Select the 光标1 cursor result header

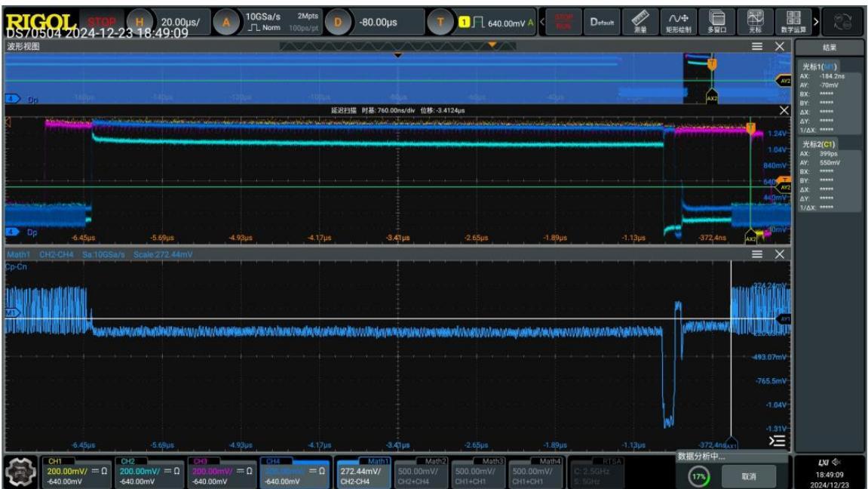pos(820,66)
